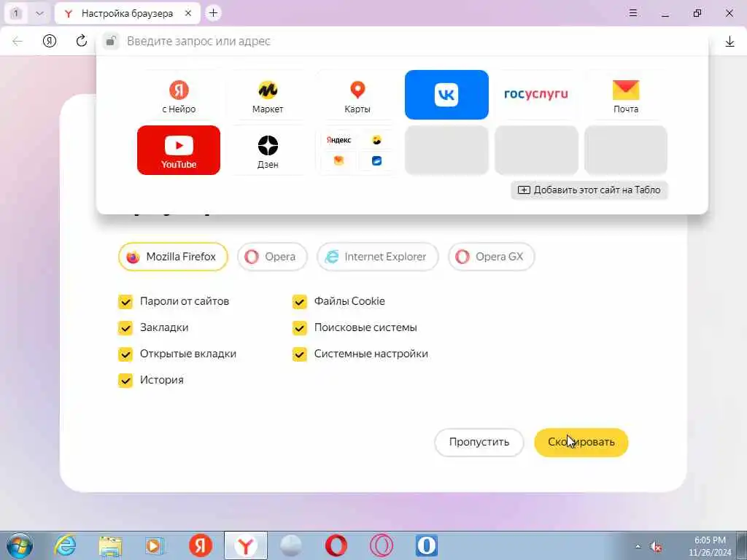
Task: Click the muted volume tray icon
Action: coord(656,547)
